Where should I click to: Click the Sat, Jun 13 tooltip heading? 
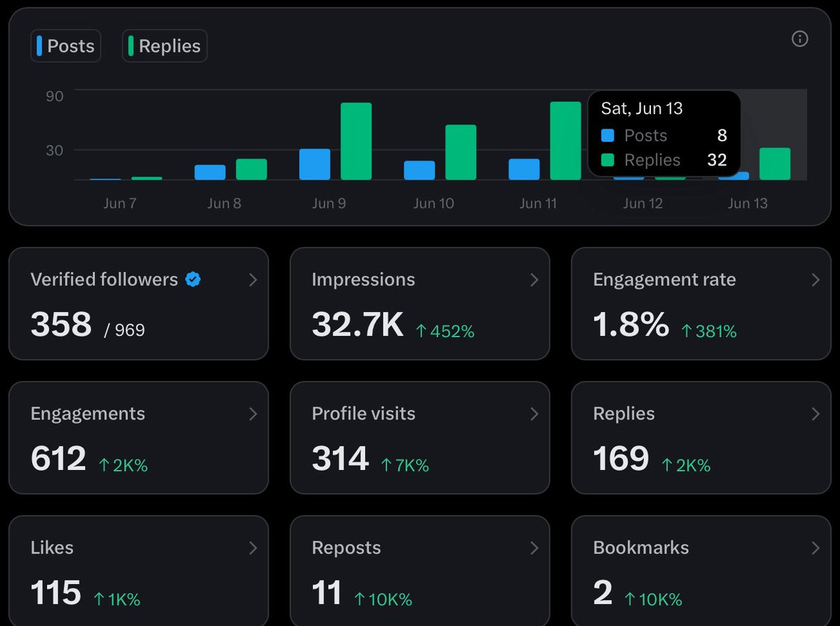tap(642, 108)
